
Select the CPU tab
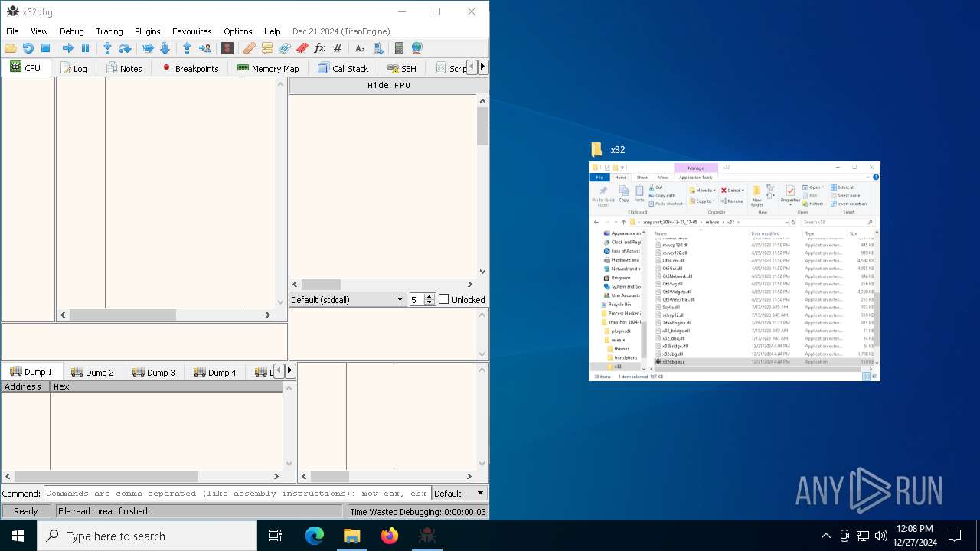click(x=25, y=67)
